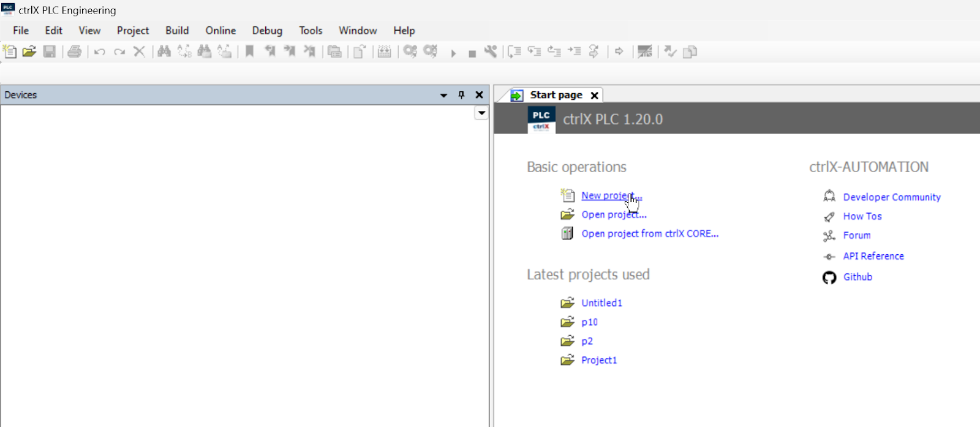Click the Open project folder toolbar icon
The width and height of the screenshot is (980, 427).
coord(29,51)
